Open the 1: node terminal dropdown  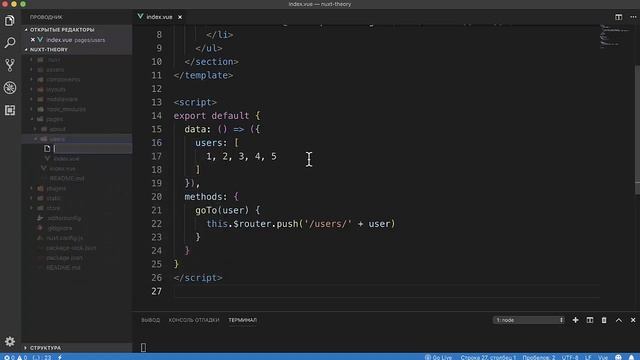(529, 320)
